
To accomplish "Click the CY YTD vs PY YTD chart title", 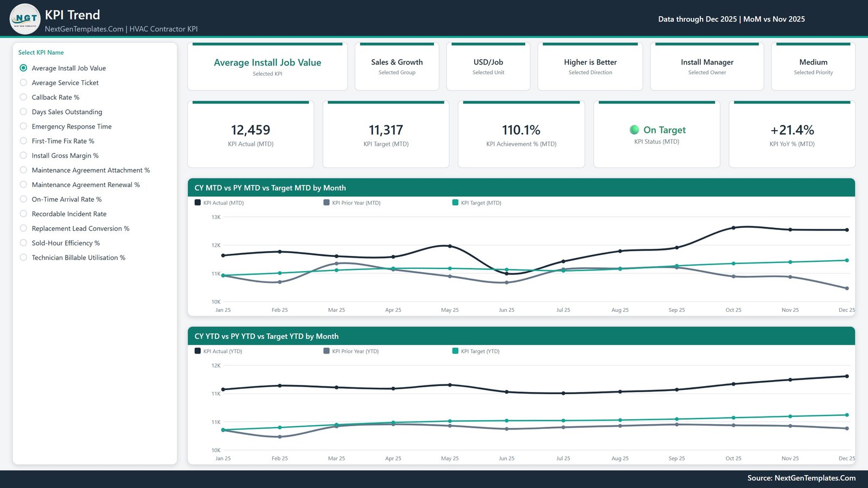I will (x=266, y=336).
